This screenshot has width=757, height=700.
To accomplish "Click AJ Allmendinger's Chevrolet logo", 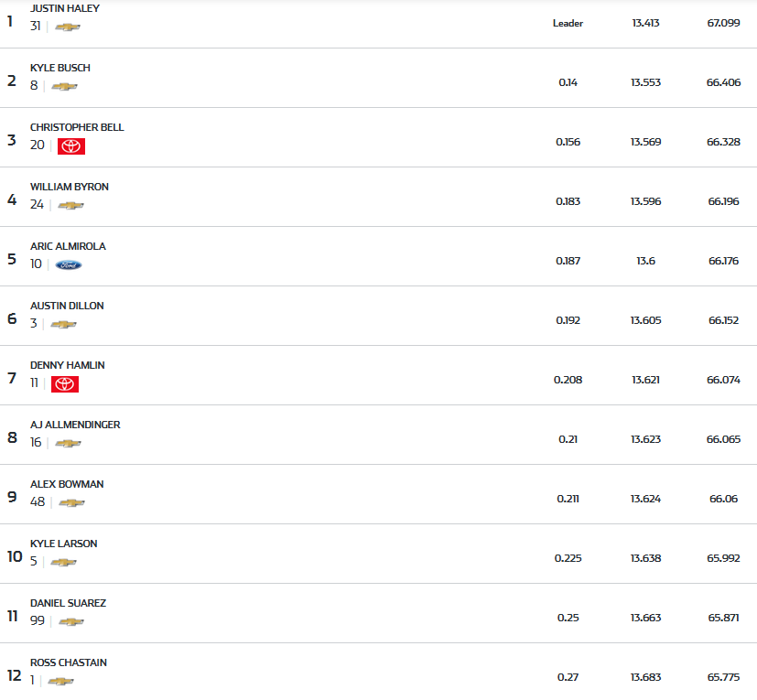I will [x=68, y=444].
